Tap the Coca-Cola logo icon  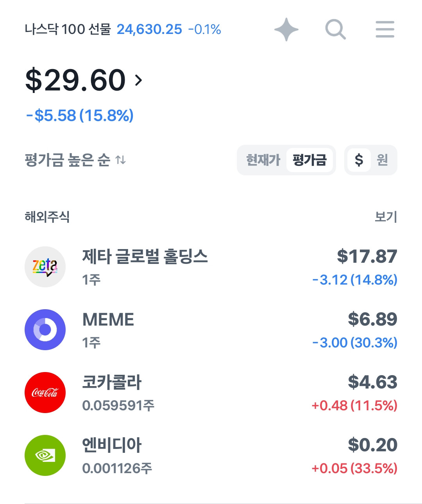coord(45,392)
